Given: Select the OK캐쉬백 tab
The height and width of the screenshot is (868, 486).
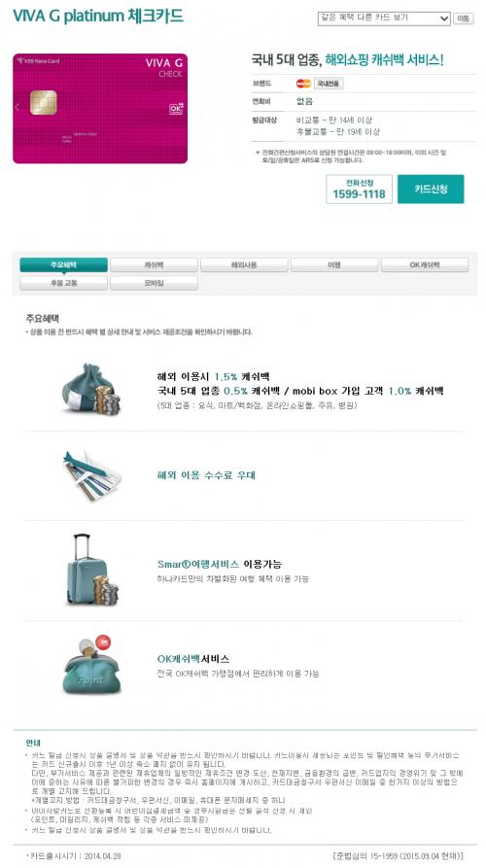Looking at the screenshot, I should [425, 265].
